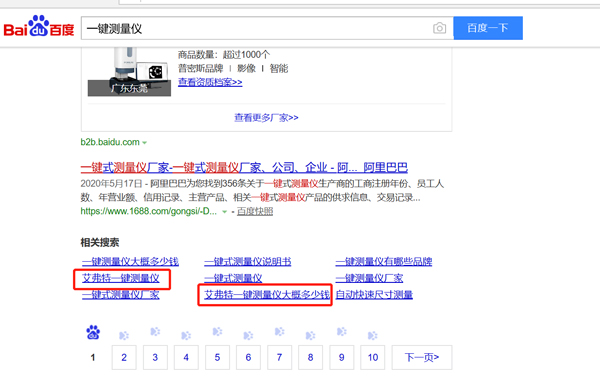
Task: Select related search 自动快速尺寸测量
Action: 374,295
